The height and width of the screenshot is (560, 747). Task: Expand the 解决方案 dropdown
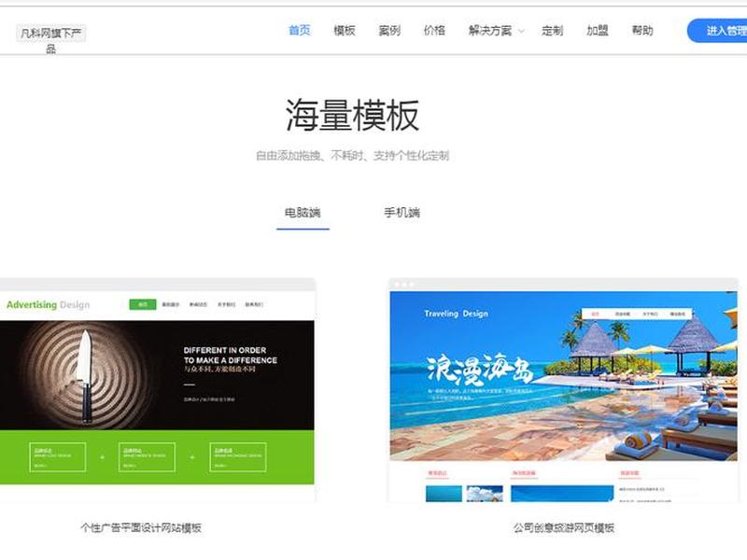click(496, 31)
